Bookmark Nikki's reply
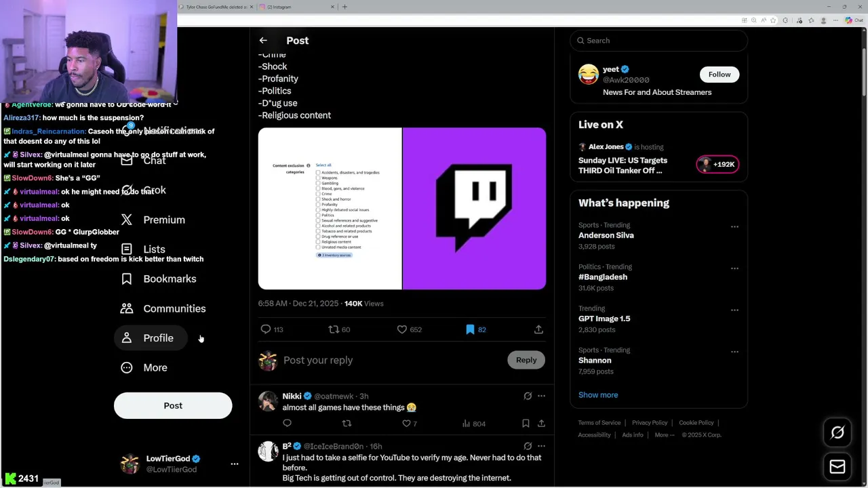The image size is (868, 488). click(x=526, y=424)
